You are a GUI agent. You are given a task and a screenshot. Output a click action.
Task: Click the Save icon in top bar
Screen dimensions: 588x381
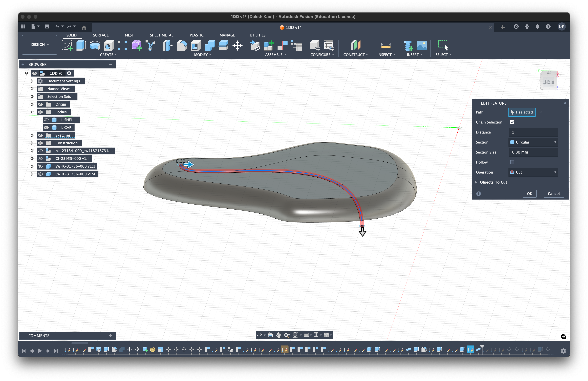click(x=47, y=26)
